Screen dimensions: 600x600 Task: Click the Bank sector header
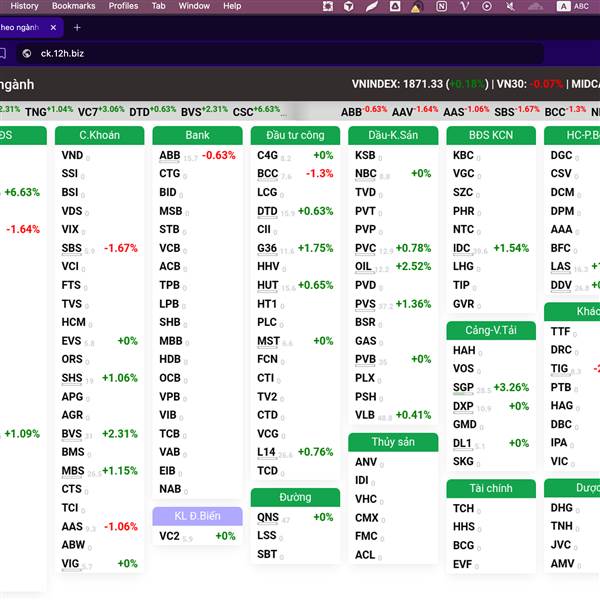(x=197, y=135)
